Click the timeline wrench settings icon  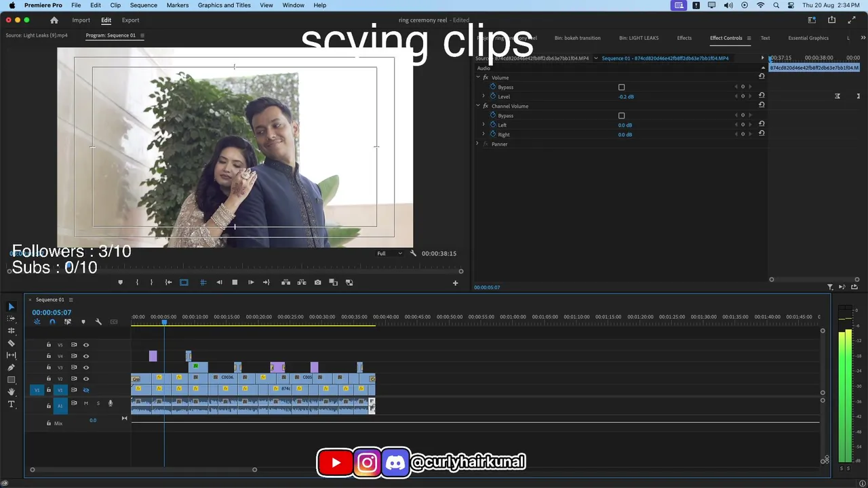coord(98,322)
